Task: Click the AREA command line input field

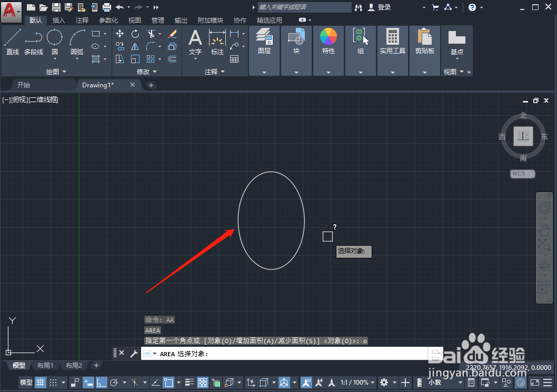Action: coord(292,354)
